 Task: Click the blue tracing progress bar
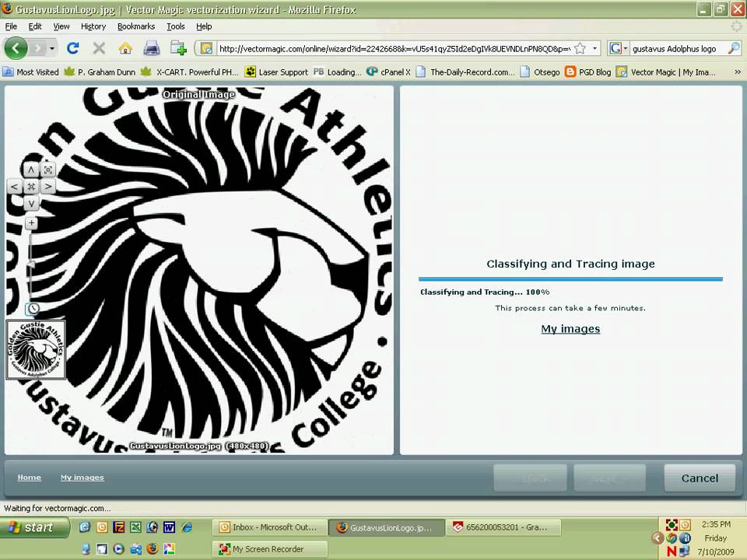(x=570, y=279)
